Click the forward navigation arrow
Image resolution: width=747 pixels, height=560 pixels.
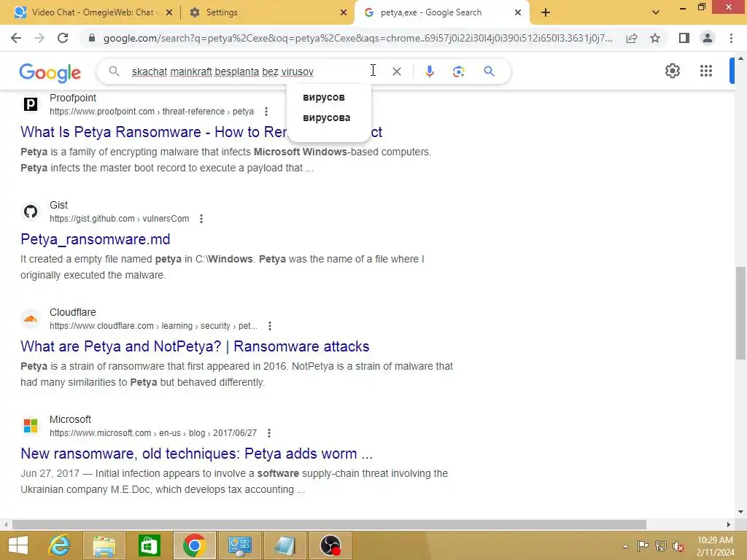(x=39, y=38)
